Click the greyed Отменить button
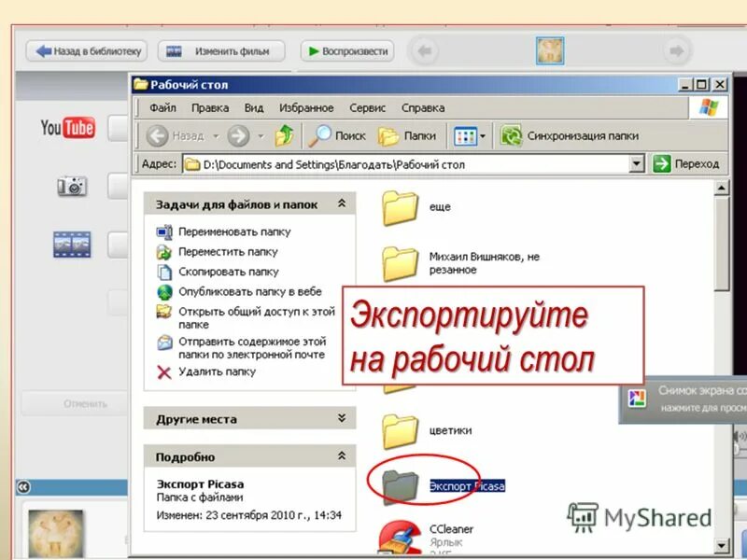747x560 pixels. pyautogui.click(x=76, y=404)
